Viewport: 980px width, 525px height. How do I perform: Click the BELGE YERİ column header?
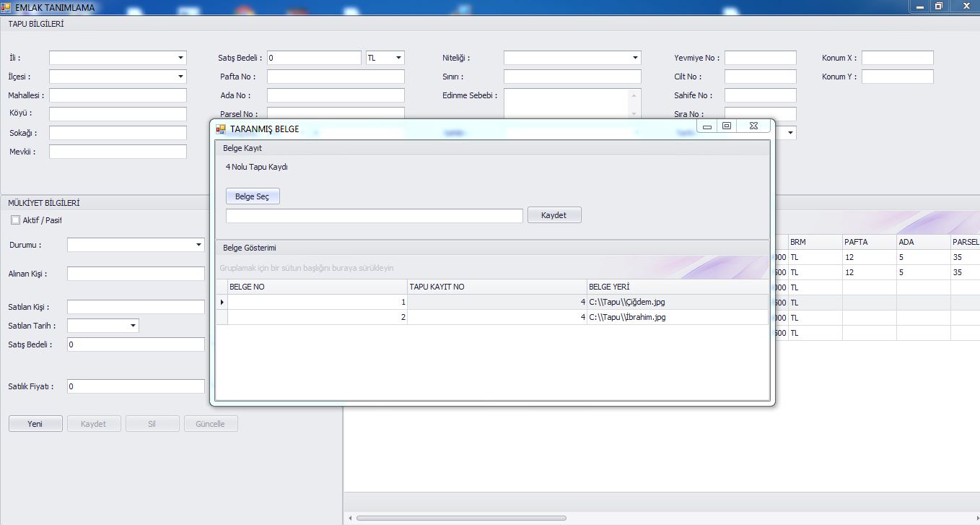pyautogui.click(x=678, y=287)
